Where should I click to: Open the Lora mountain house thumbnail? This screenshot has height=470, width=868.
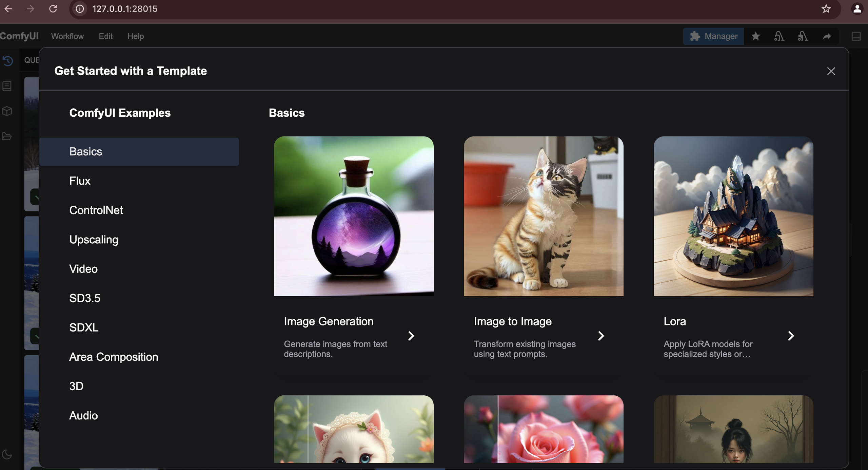(733, 217)
